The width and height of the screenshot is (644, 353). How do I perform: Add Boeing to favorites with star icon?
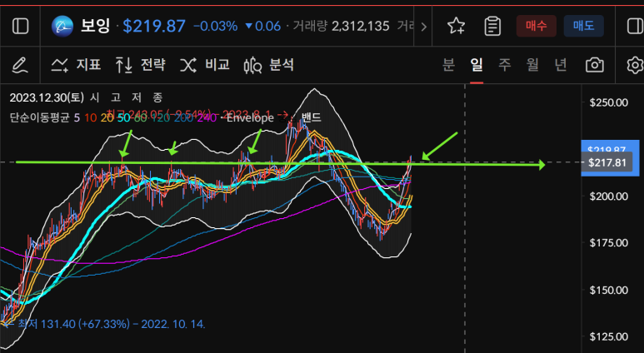[x=456, y=27]
